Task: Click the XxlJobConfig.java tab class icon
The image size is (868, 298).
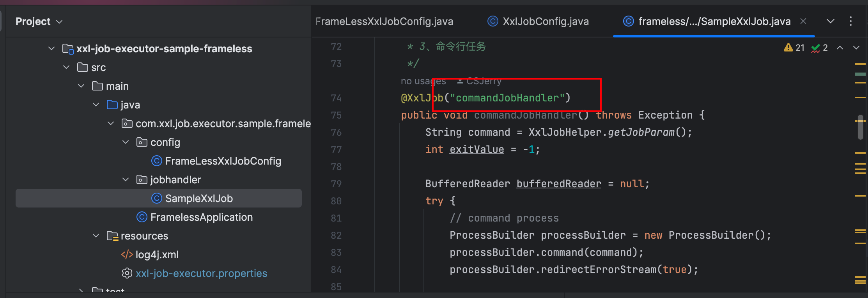Action: point(493,21)
